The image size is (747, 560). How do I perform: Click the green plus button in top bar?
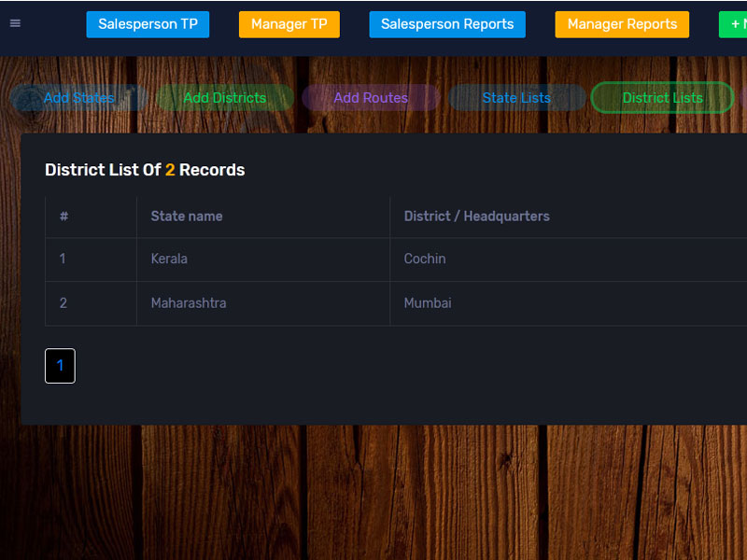734,24
